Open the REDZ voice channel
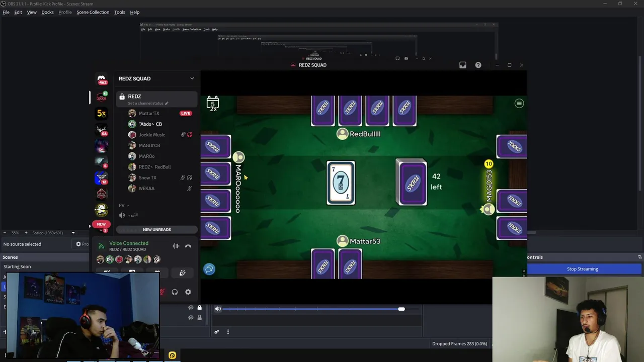Screen dimensions: 644x362 tap(156, 99)
